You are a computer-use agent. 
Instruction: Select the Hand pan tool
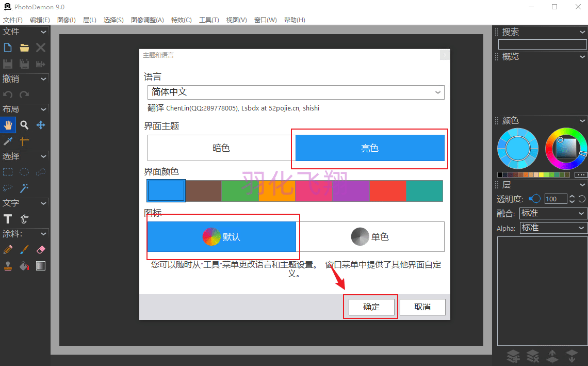tap(8, 125)
